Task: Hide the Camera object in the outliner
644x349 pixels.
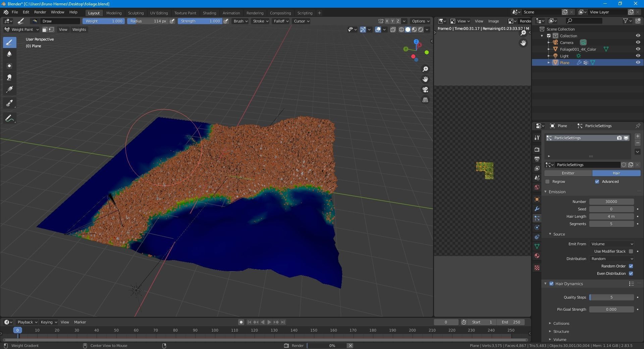Action: [638, 43]
